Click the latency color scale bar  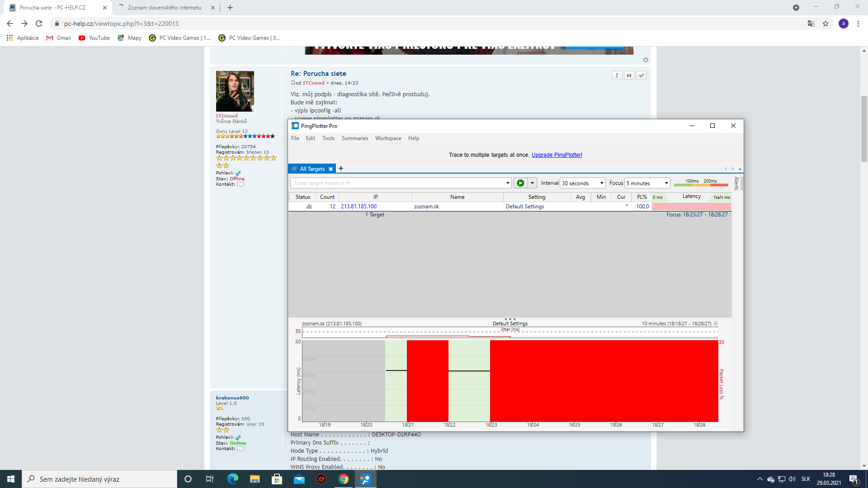[x=701, y=184]
